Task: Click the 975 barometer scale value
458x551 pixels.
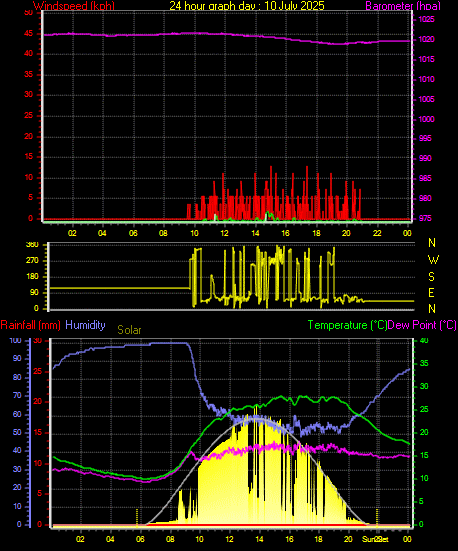Action: click(425, 219)
